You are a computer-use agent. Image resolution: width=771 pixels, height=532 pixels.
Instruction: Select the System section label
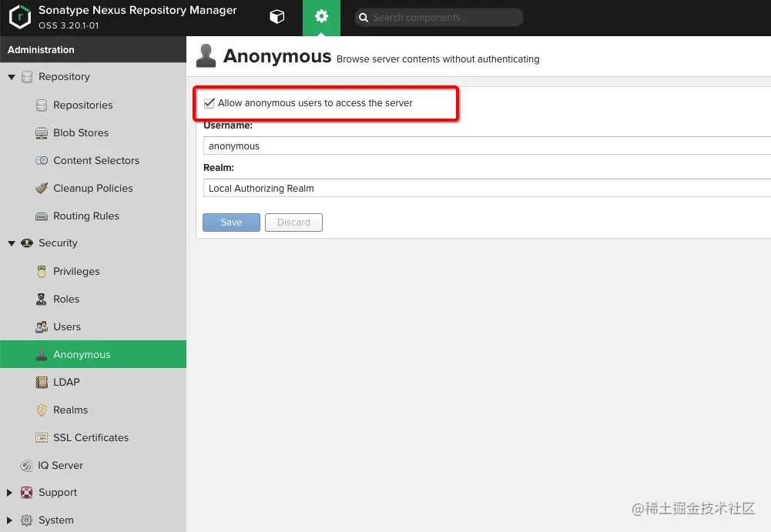pos(56,520)
